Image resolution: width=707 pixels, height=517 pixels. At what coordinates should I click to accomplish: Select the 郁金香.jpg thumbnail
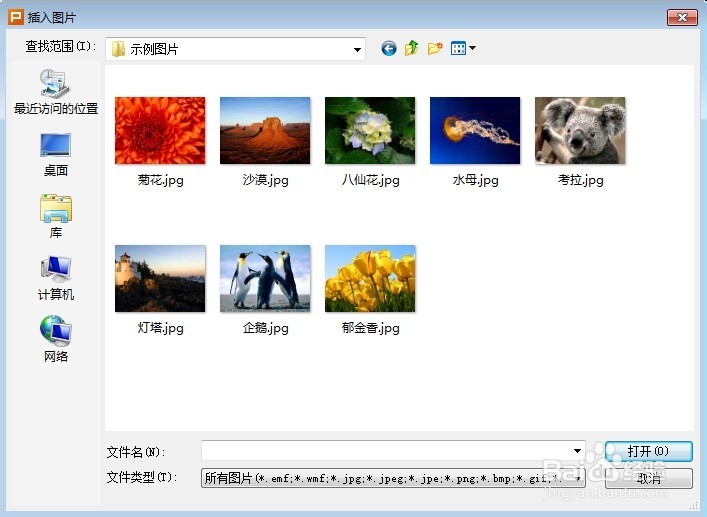pos(370,279)
